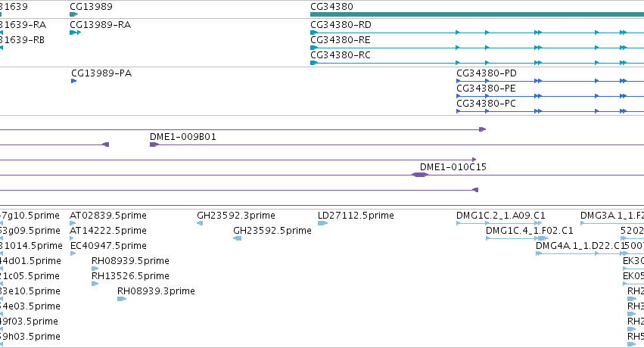This screenshot has width=644, height=348.
Task: Select the CG34380 gene bar
Action: click(477, 14)
